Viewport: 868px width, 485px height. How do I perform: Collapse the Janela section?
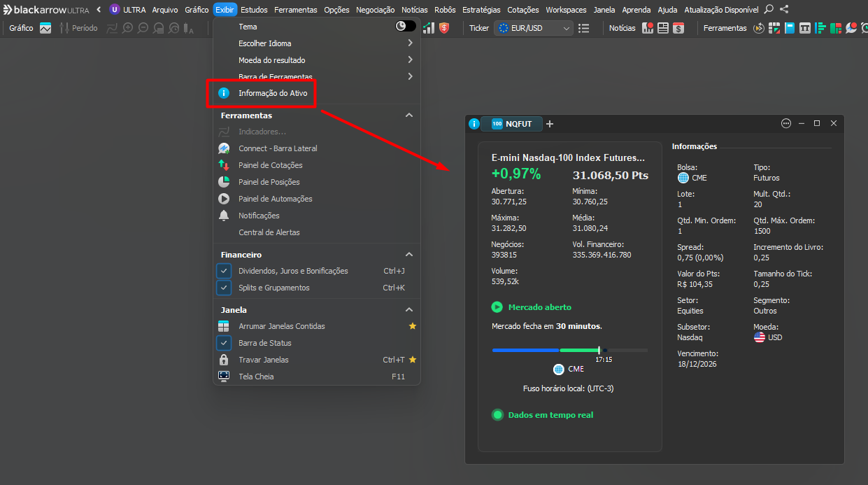[x=409, y=309]
